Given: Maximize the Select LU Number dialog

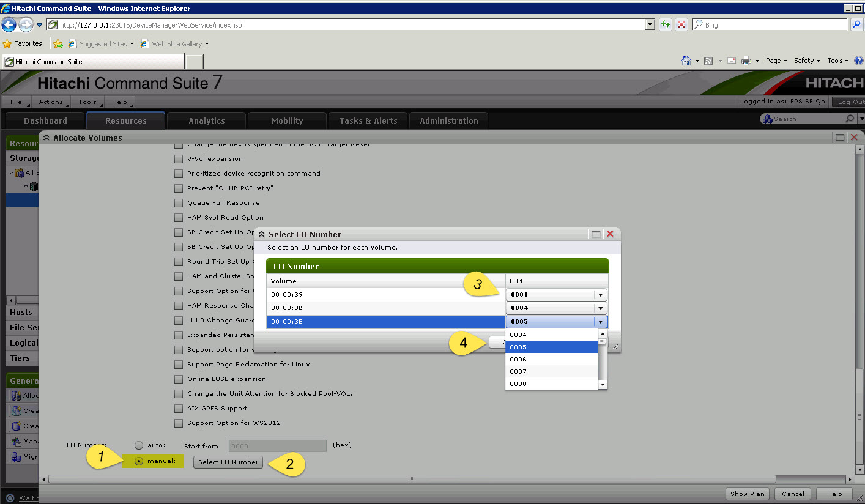Looking at the screenshot, I should [x=596, y=234].
